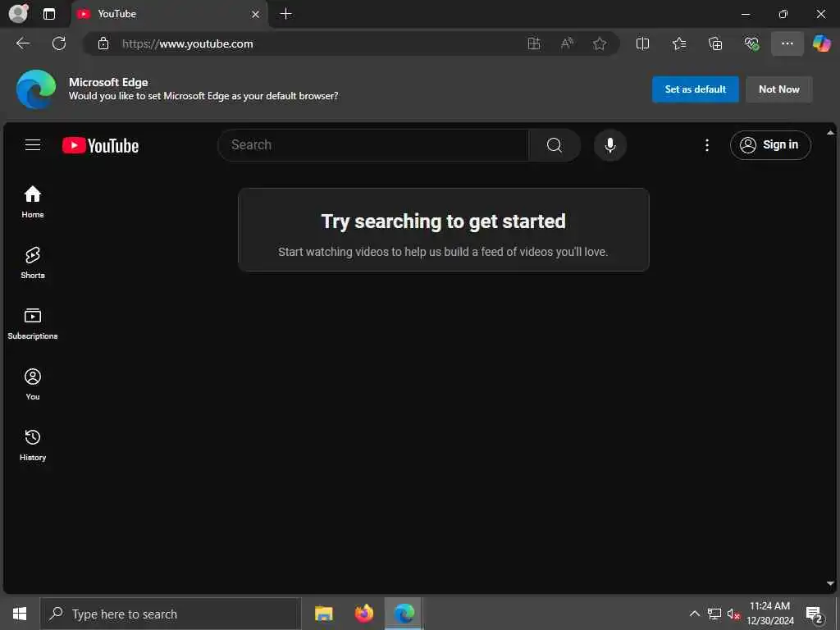Image resolution: width=840 pixels, height=630 pixels.
Task: Open network status tray icon
Action: [x=714, y=614]
